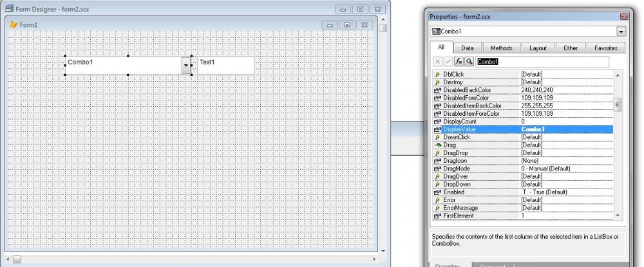The height and width of the screenshot is (267, 644).
Task: Click the 0 - Manual (Default) value
Action: [x=545, y=169]
